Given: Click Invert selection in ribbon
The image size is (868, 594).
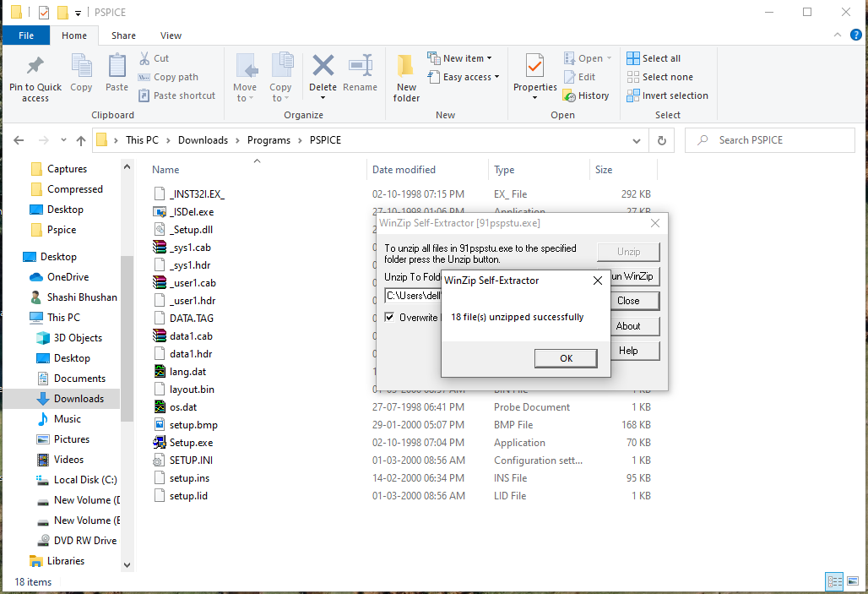Looking at the screenshot, I should (x=667, y=95).
